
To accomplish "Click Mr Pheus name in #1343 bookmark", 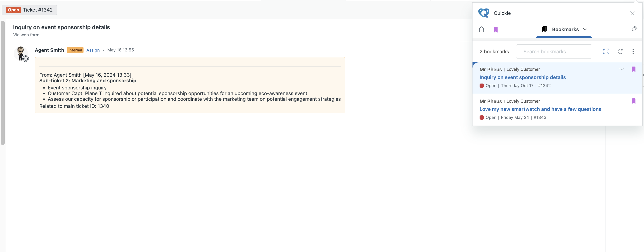I will (x=490, y=101).
